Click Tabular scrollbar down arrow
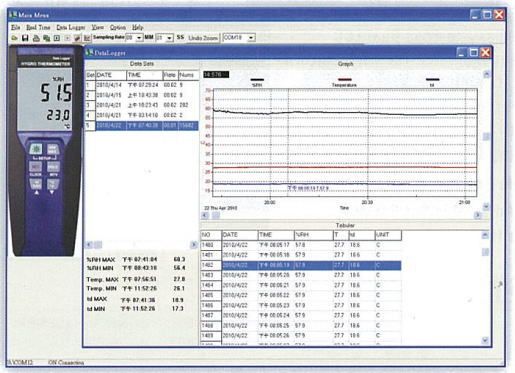The height and width of the screenshot is (373, 515). (485, 340)
